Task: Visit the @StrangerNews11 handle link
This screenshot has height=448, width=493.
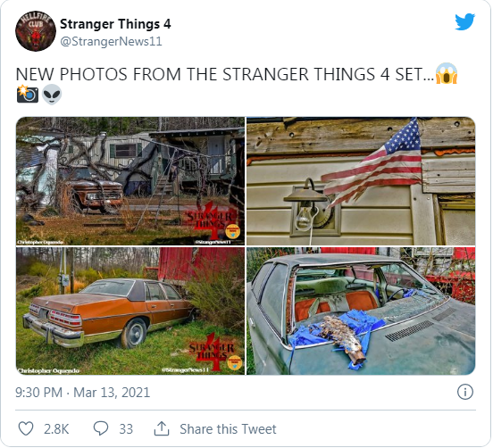Action: point(111,41)
